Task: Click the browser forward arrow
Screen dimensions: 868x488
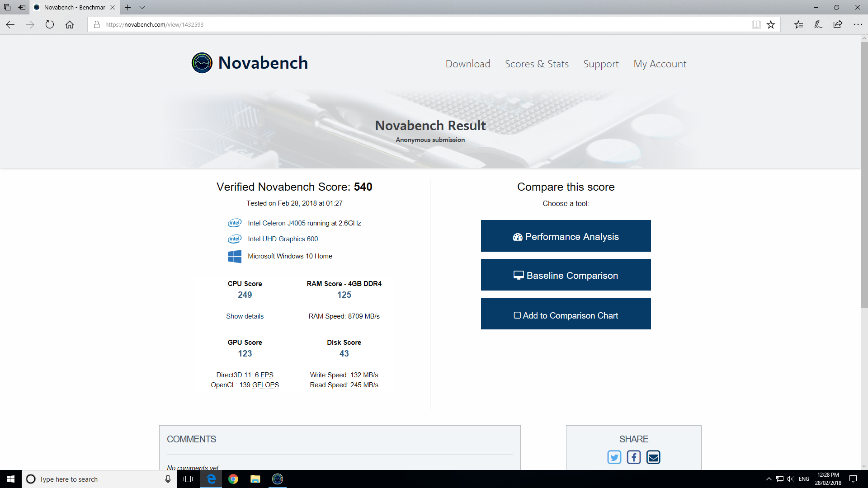Action: [x=30, y=24]
